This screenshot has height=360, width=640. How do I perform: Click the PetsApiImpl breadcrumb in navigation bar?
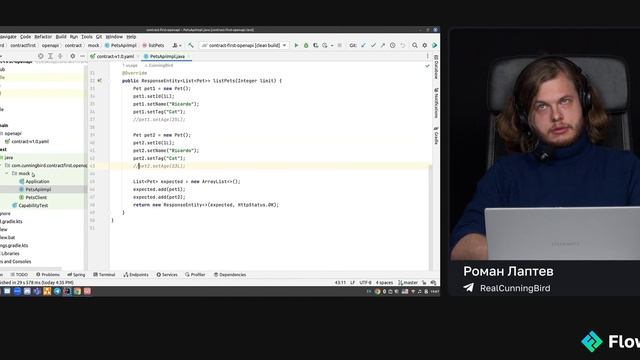(120, 45)
